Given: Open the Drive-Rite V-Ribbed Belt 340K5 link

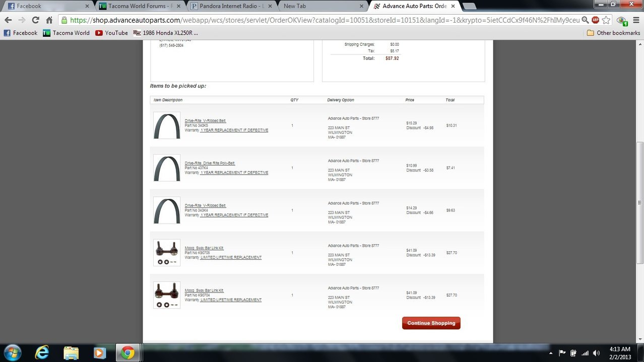Looking at the screenshot, I should coord(206,121).
